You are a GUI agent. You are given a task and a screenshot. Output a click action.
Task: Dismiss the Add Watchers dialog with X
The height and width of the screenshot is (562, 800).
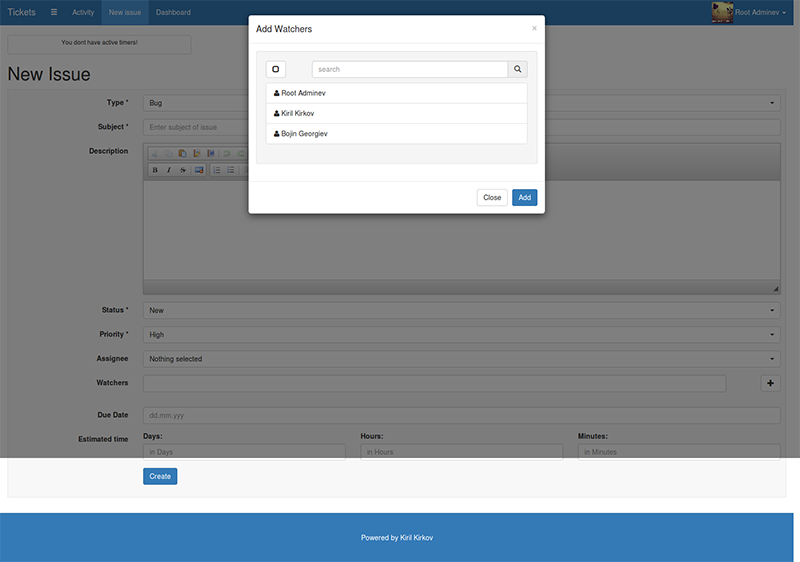pyautogui.click(x=534, y=28)
